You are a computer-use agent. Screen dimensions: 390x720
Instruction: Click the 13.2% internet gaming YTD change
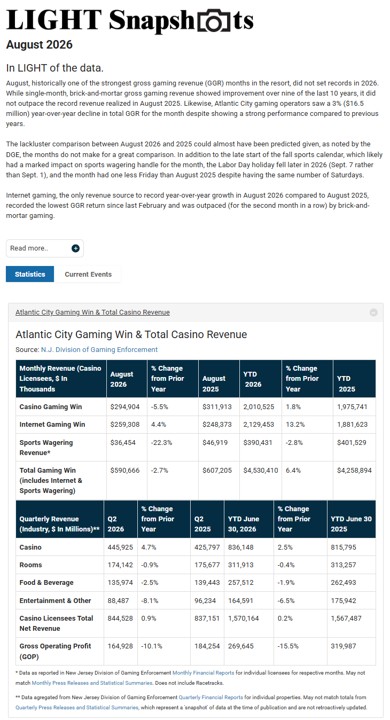(295, 424)
